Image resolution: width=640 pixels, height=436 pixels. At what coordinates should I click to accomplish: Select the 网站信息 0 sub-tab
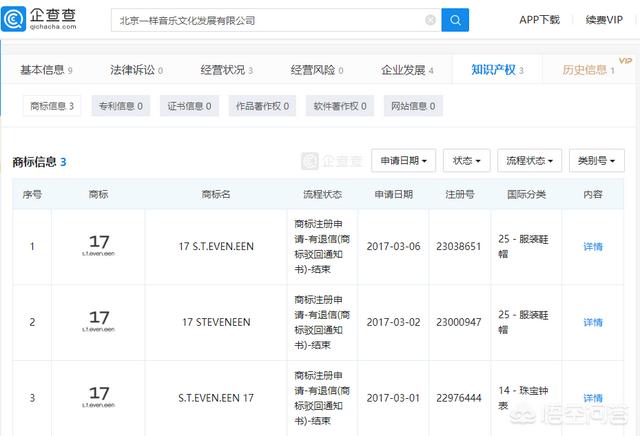(413, 106)
